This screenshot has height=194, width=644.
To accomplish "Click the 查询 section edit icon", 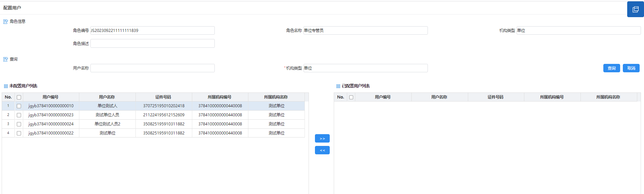I will click(5, 59).
